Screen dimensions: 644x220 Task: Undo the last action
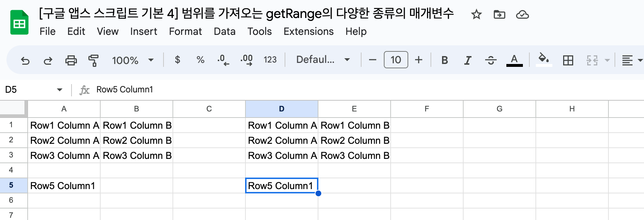click(25, 60)
